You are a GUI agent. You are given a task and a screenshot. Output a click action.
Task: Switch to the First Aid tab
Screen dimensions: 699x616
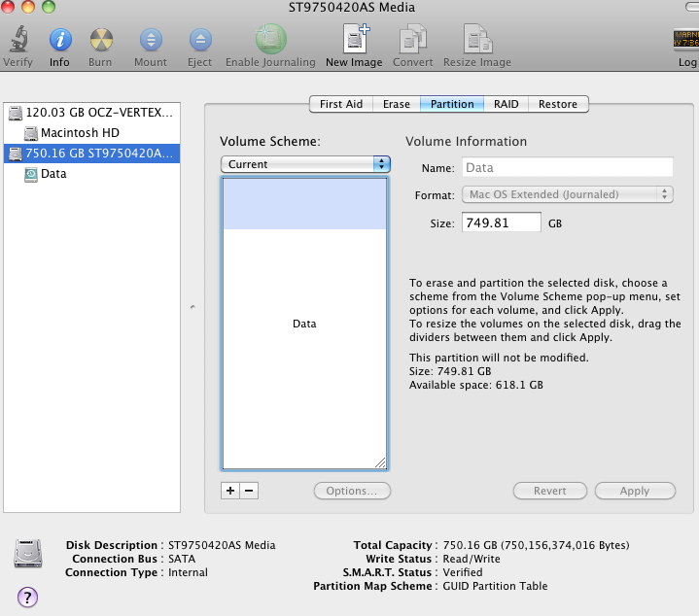click(x=341, y=104)
